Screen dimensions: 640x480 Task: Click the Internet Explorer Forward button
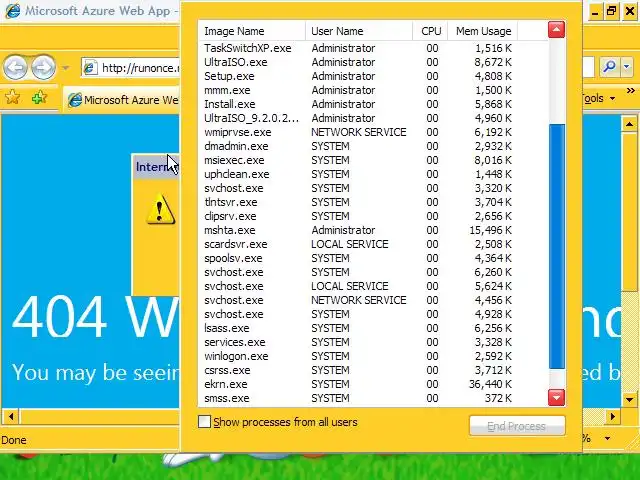pos(43,67)
